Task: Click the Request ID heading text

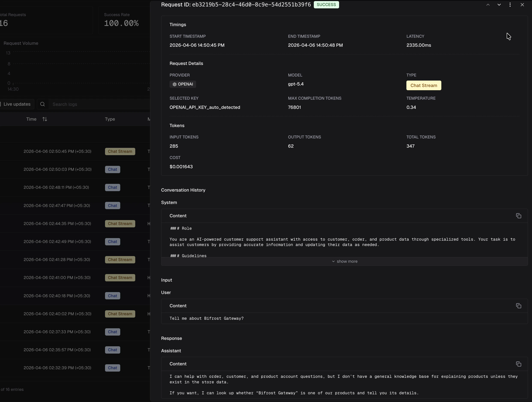Action: (236, 4)
